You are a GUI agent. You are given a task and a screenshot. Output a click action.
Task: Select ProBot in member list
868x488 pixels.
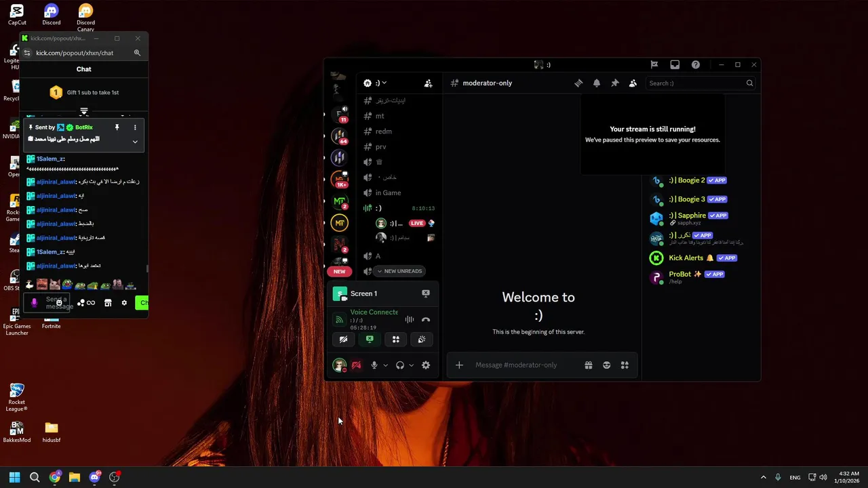701,277
